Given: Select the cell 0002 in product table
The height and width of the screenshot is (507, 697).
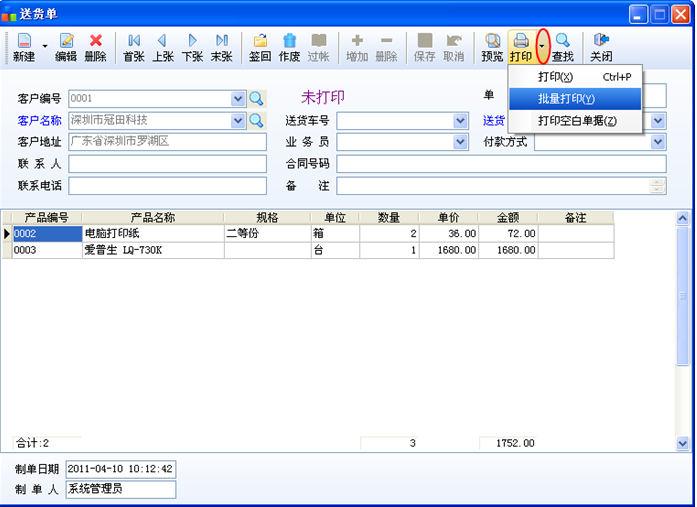Looking at the screenshot, I should (x=47, y=233).
